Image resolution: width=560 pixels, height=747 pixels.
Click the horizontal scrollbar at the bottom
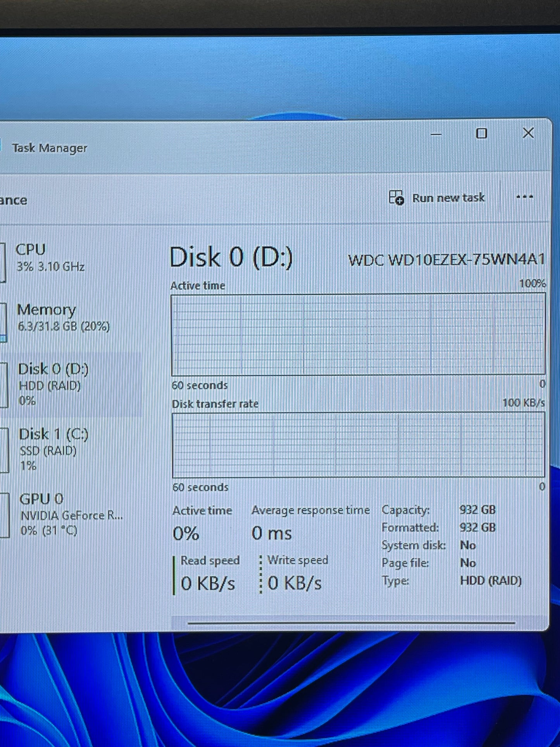pos(352,623)
